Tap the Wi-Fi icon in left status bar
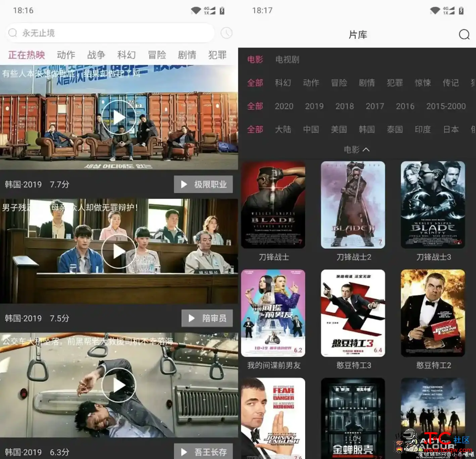The height and width of the screenshot is (459, 476). [196, 10]
